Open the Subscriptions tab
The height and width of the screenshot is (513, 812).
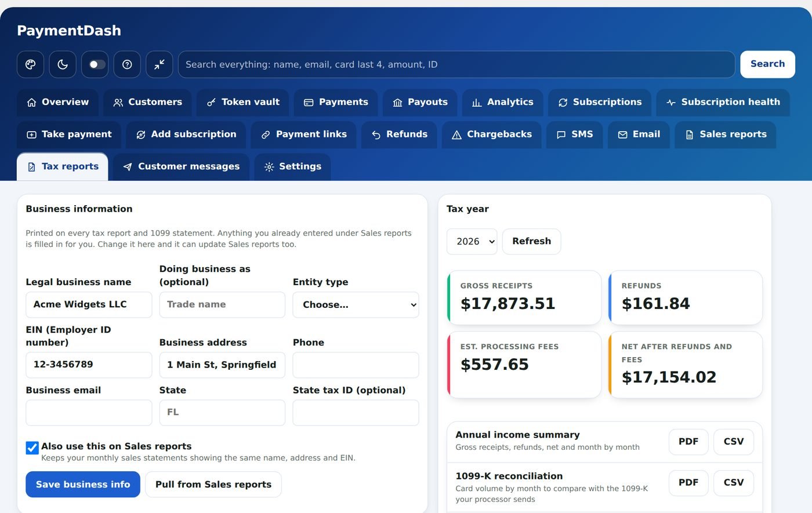click(x=600, y=102)
